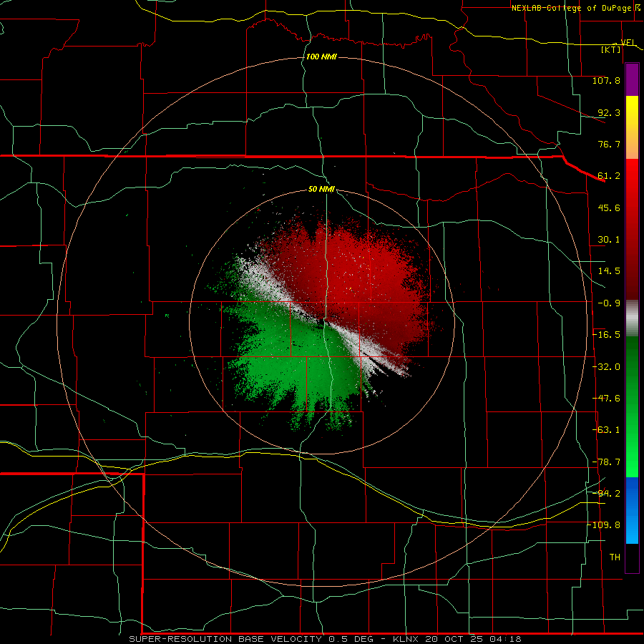Click the 76.7 velocity scale value
Viewport: 644px width, 644px height.
click(x=609, y=144)
